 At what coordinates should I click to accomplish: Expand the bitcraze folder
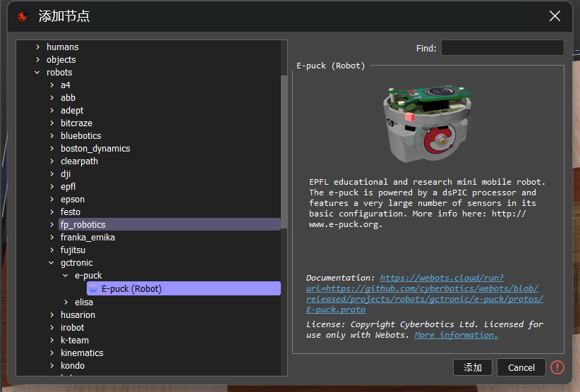tap(52, 123)
